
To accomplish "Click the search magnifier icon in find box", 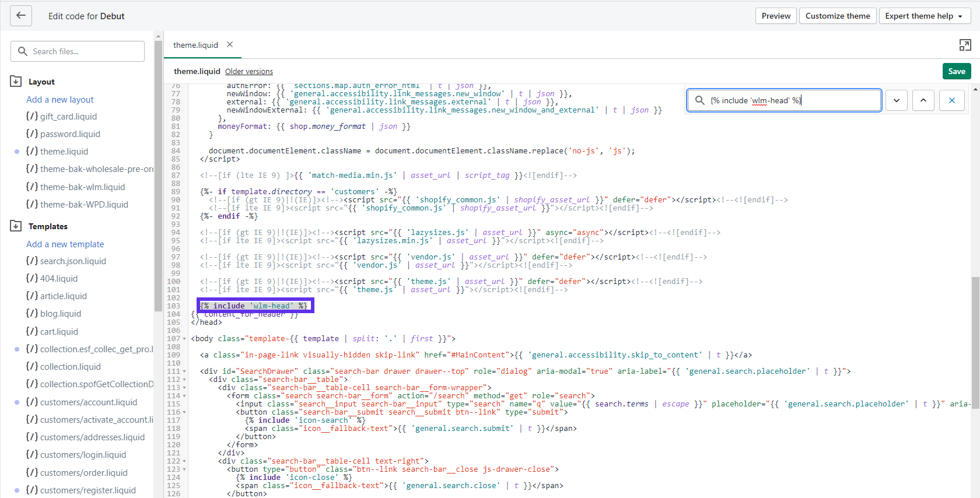I will tap(699, 100).
